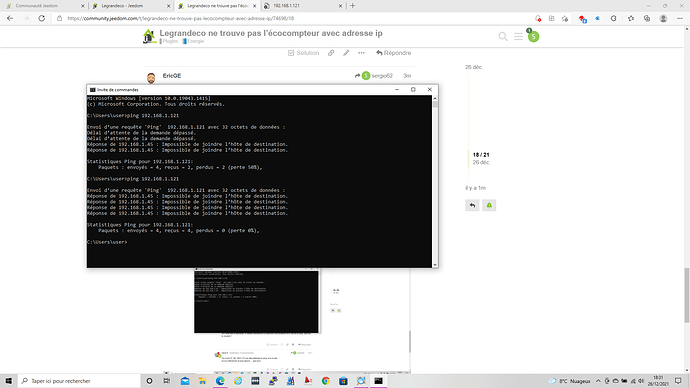Click the C:\Users\user> prompt line
The width and height of the screenshot is (690, 388).
107,242
